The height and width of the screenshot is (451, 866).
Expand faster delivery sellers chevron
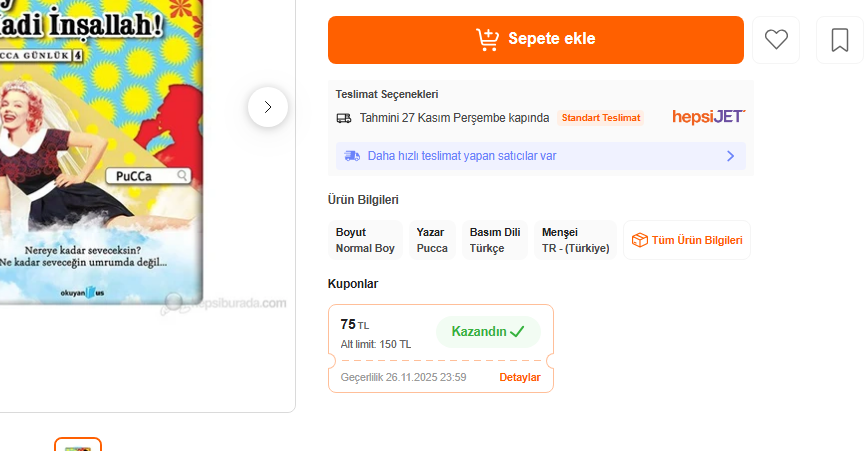730,156
